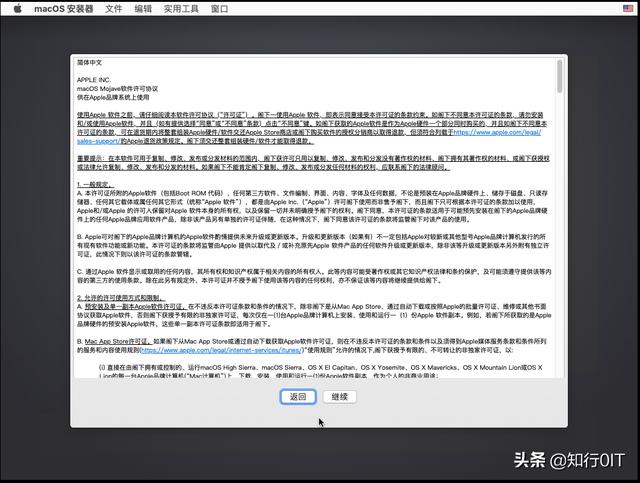640x483 pixels.
Task: Open the internet-services itunes legal link
Action: [x=222, y=350]
